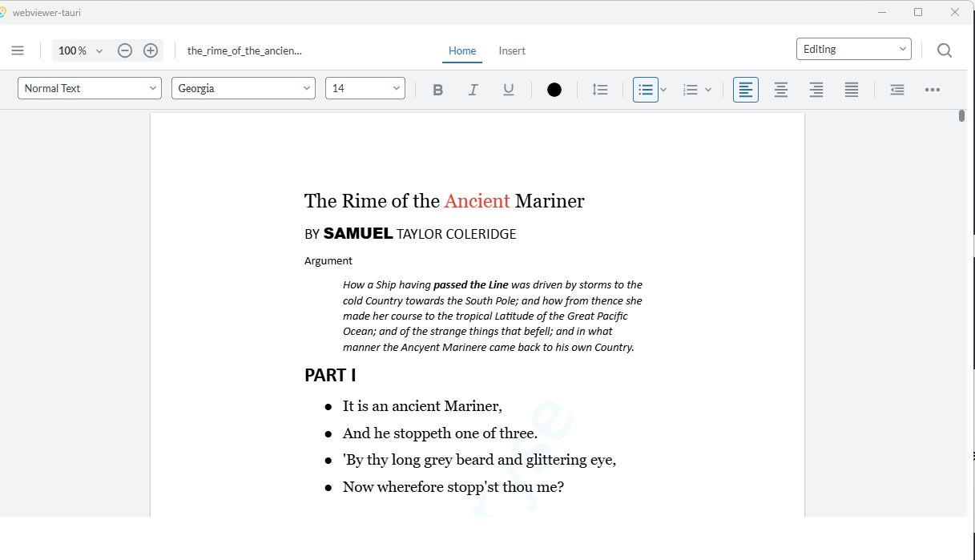
Task: Center align the text
Action: [x=781, y=90]
